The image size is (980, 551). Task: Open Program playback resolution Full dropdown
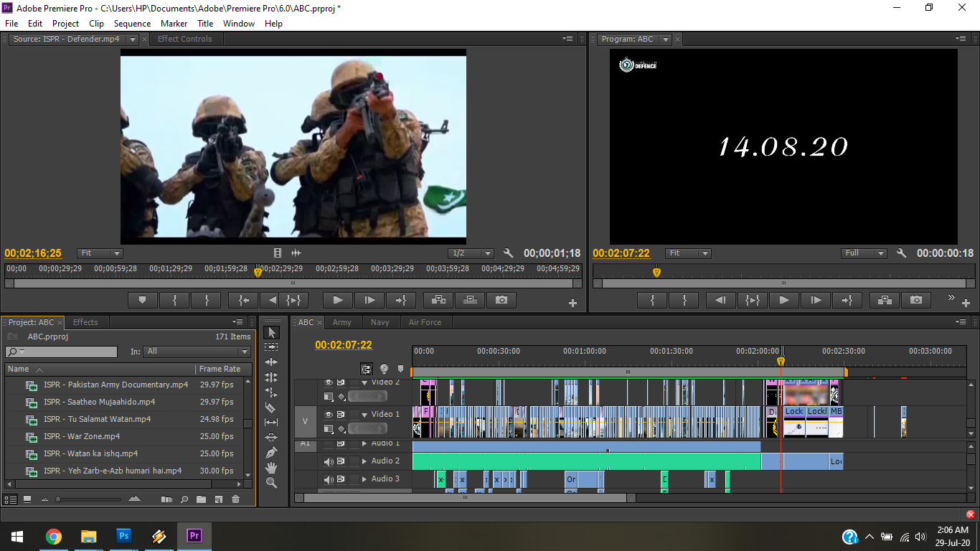coord(864,253)
